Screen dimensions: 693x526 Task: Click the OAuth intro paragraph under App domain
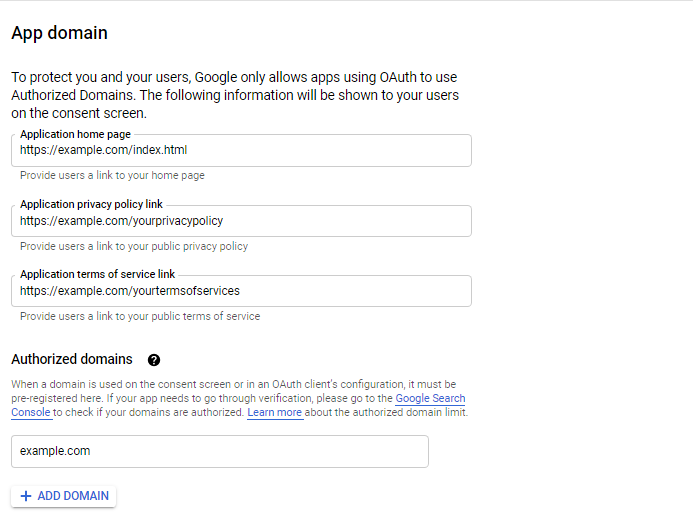click(x=234, y=95)
